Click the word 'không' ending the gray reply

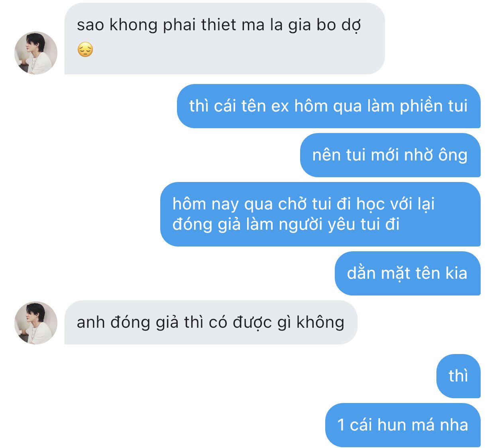(x=320, y=322)
